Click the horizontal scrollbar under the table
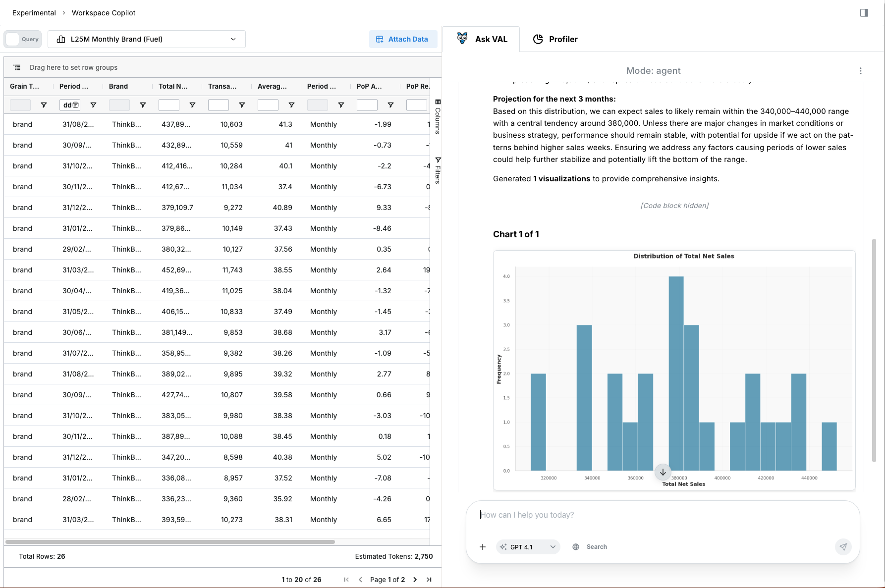The image size is (885, 588). coord(170,542)
